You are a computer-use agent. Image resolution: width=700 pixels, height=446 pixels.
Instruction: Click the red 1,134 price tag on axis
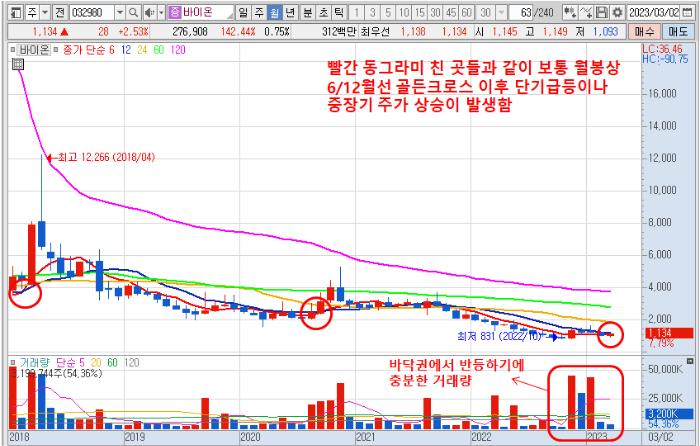[x=669, y=333]
